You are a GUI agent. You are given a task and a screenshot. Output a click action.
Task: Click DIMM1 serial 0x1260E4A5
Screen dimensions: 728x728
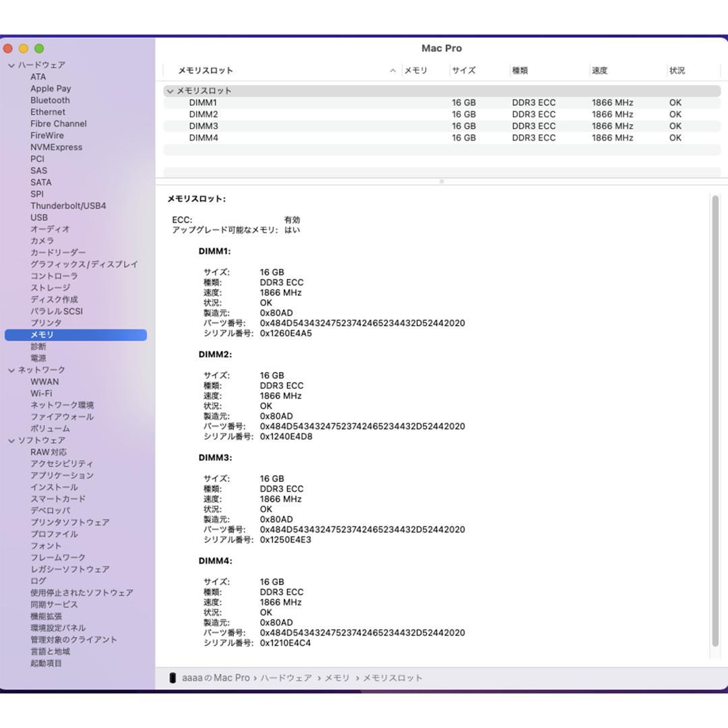tap(286, 334)
